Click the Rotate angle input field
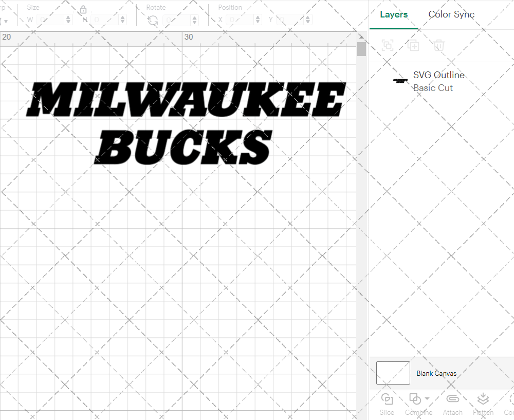Image resolution: width=514 pixels, height=420 pixels. (177, 19)
